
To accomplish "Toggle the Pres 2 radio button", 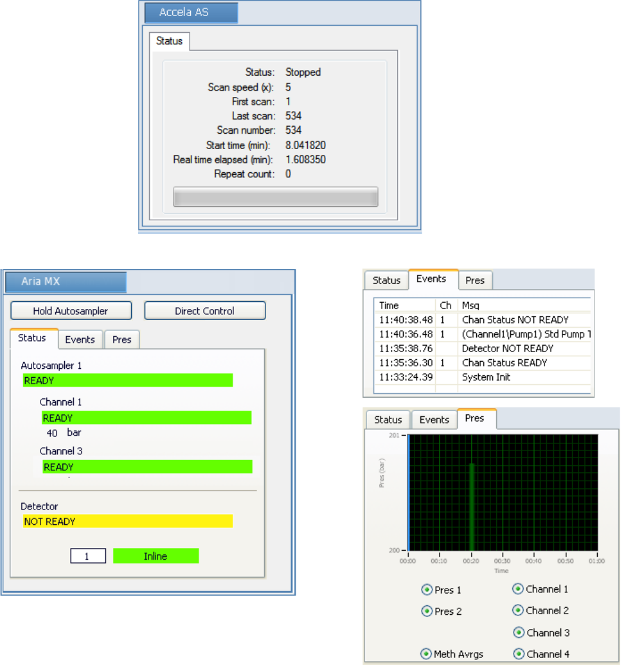I will (x=426, y=611).
